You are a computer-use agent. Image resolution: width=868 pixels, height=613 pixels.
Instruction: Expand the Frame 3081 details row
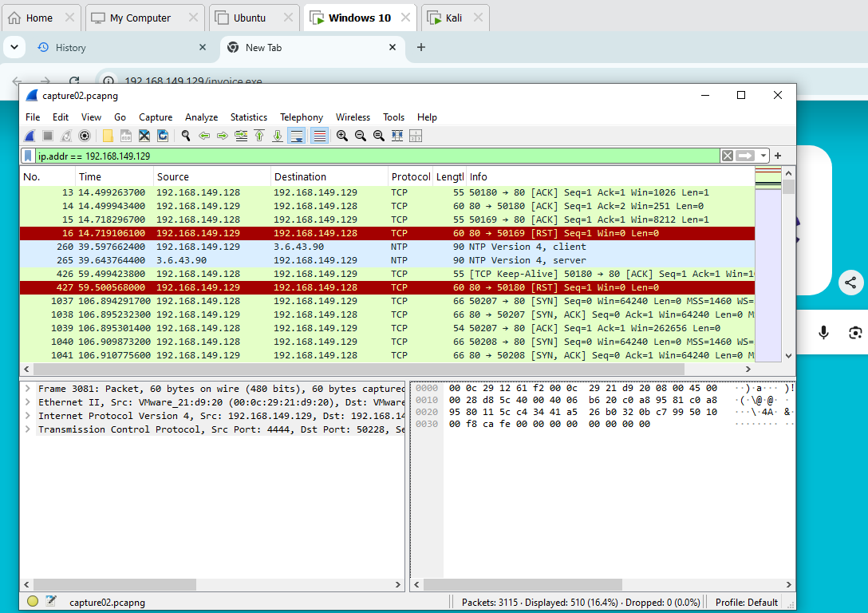[x=27, y=389]
